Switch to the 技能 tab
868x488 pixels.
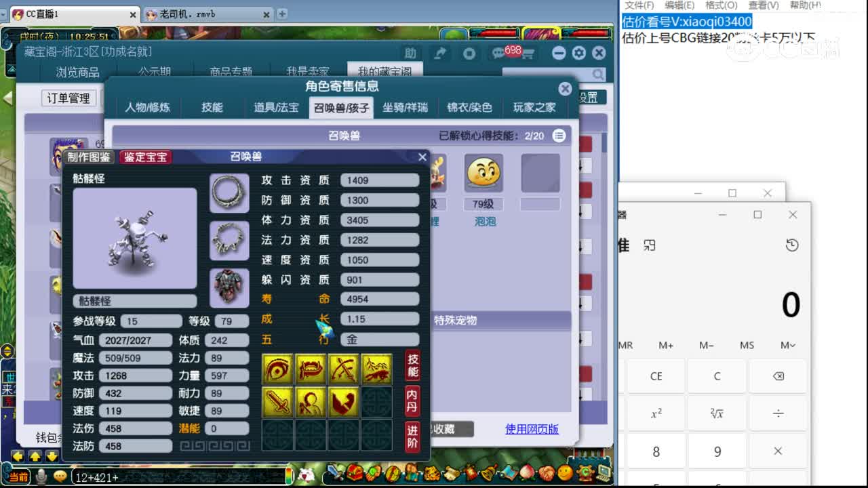[212, 107]
